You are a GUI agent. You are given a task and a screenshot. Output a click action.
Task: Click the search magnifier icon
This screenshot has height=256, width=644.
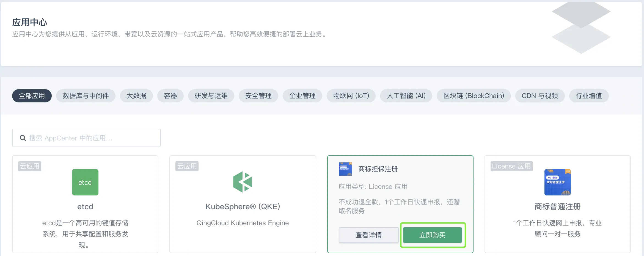point(23,138)
